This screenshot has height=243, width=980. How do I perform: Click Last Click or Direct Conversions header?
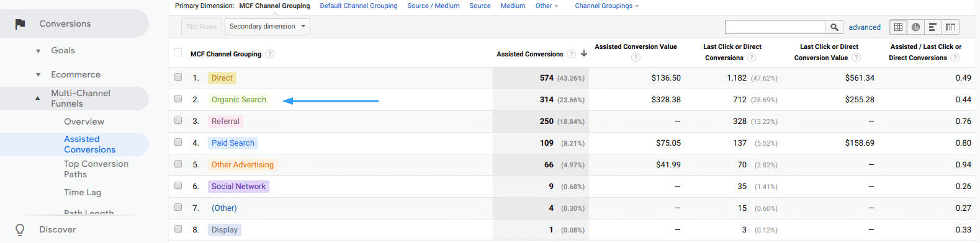[x=732, y=52]
